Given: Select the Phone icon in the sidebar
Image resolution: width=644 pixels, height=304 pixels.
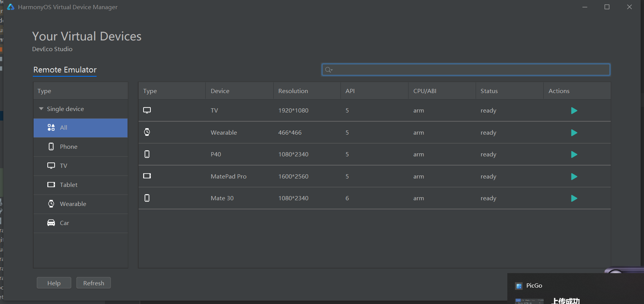Looking at the screenshot, I should coord(51,146).
